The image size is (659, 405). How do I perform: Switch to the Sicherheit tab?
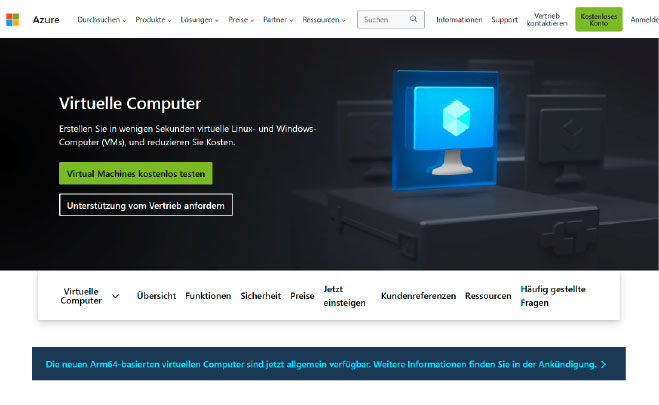pyautogui.click(x=261, y=296)
